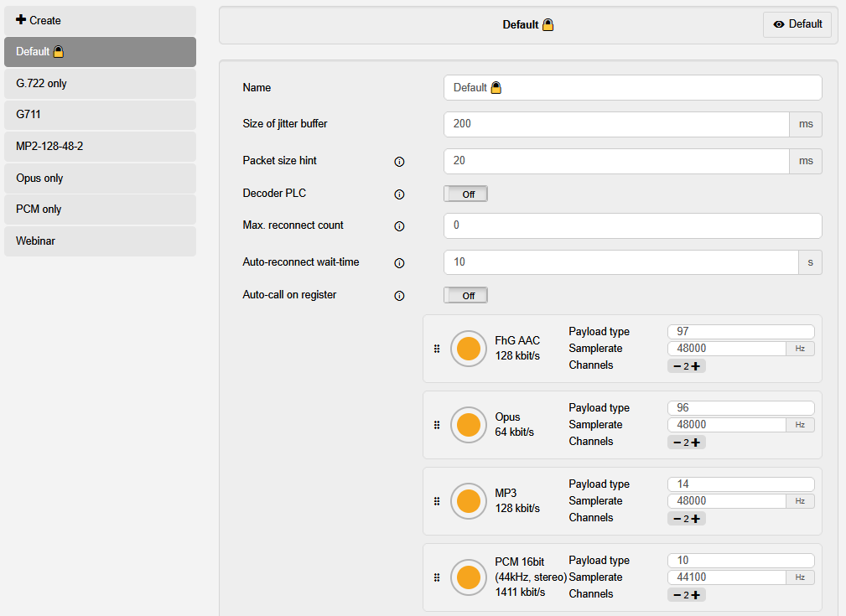Toggle the Auto-call on register switch
This screenshot has width=846, height=616.
pos(465,296)
